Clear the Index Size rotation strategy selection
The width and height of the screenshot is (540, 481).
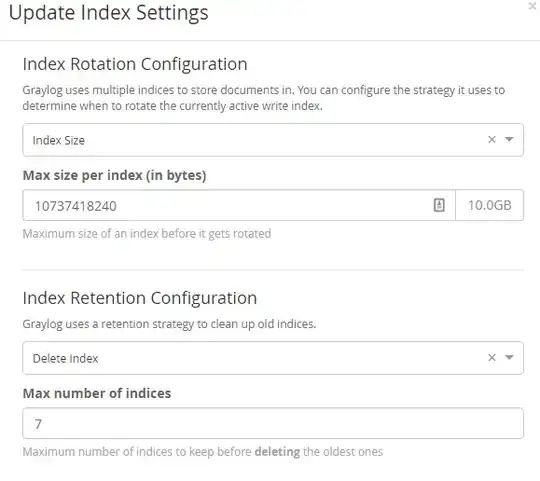click(492, 139)
